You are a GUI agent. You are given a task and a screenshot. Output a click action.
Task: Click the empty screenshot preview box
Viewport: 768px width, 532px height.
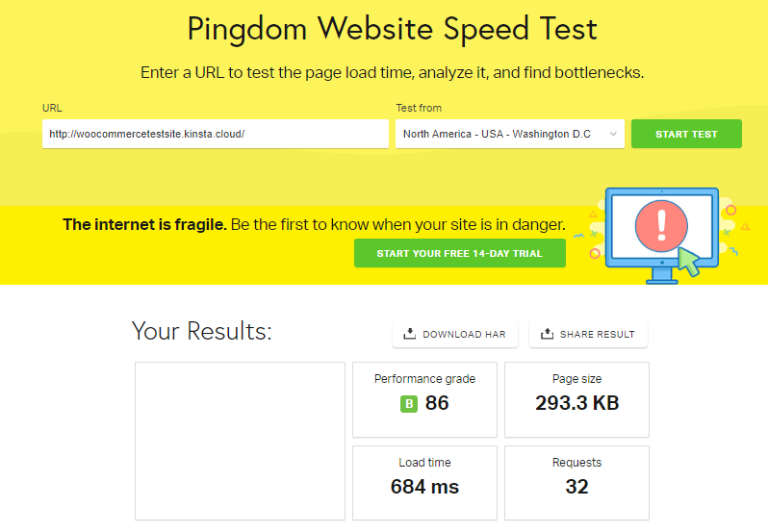240,441
